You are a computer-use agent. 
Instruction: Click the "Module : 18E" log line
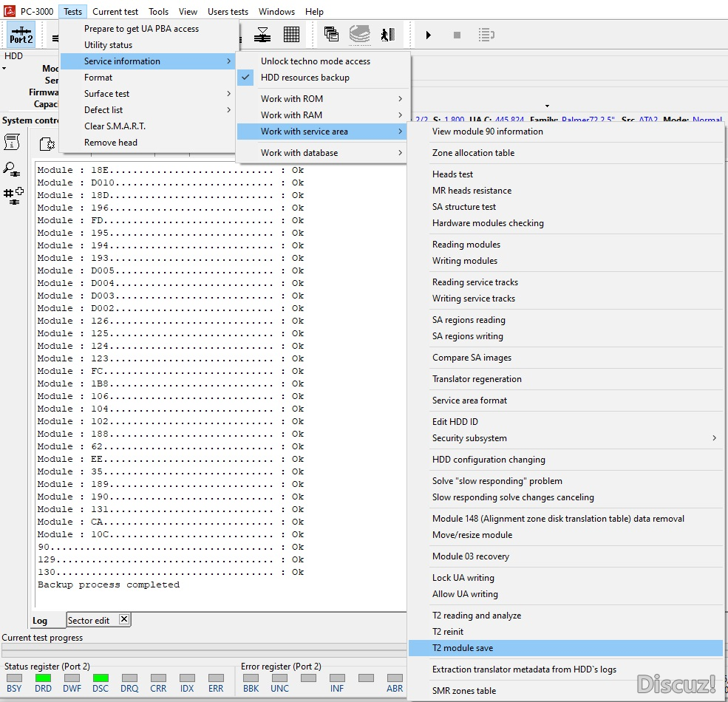(171, 170)
